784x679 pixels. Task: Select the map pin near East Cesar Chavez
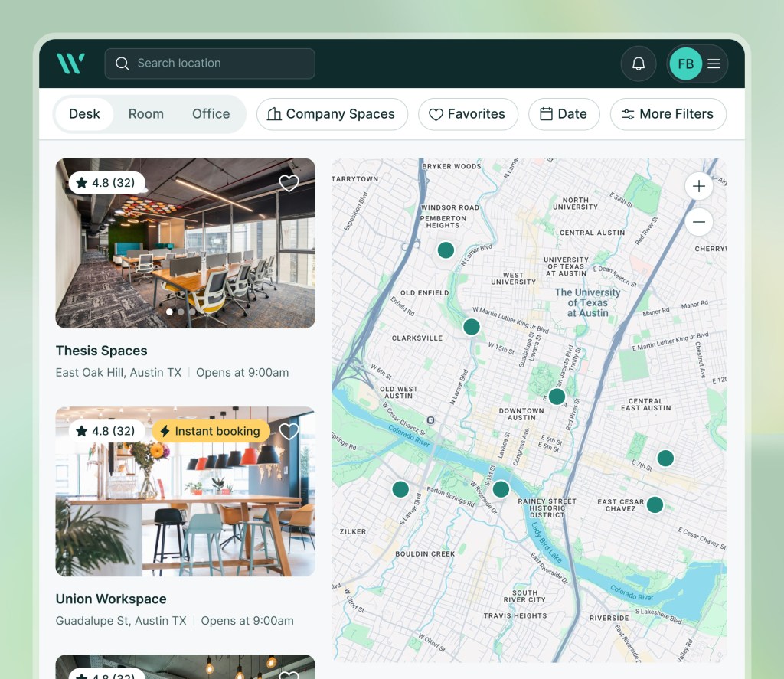tap(655, 504)
